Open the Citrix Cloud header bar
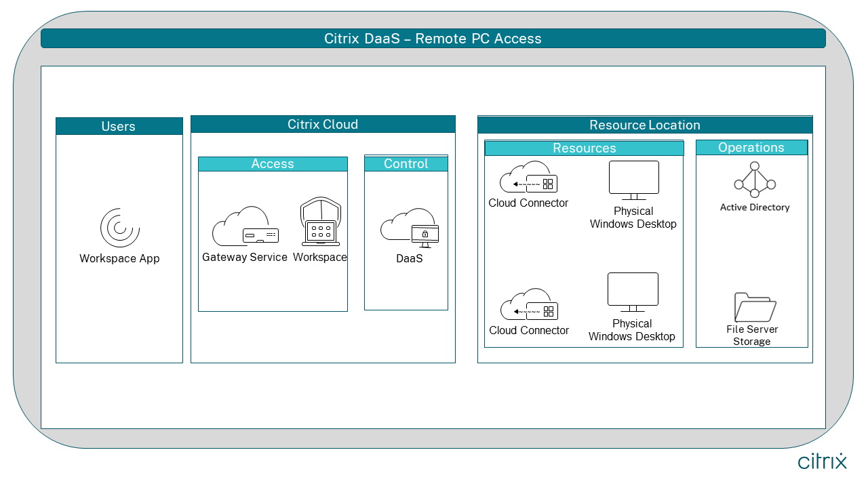868x488 pixels. (x=323, y=123)
